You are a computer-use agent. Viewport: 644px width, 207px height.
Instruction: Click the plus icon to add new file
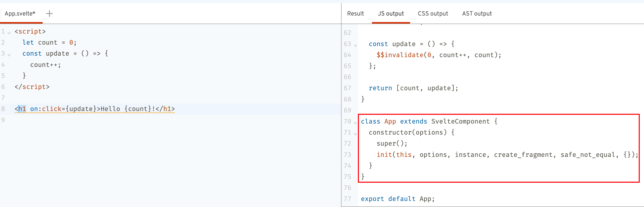tap(49, 14)
